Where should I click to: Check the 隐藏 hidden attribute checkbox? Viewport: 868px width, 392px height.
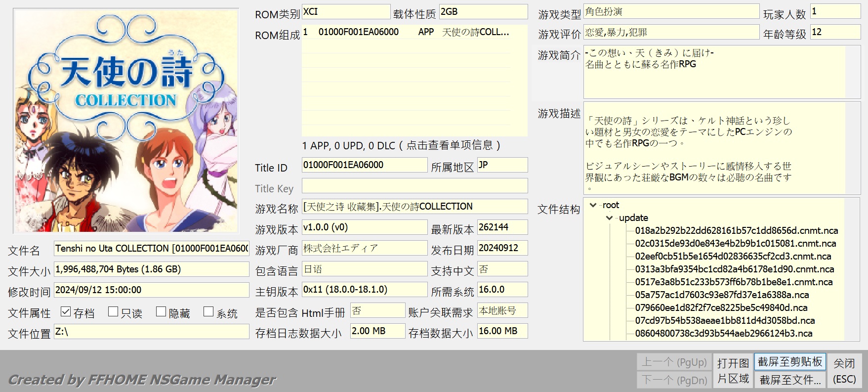coord(161,312)
